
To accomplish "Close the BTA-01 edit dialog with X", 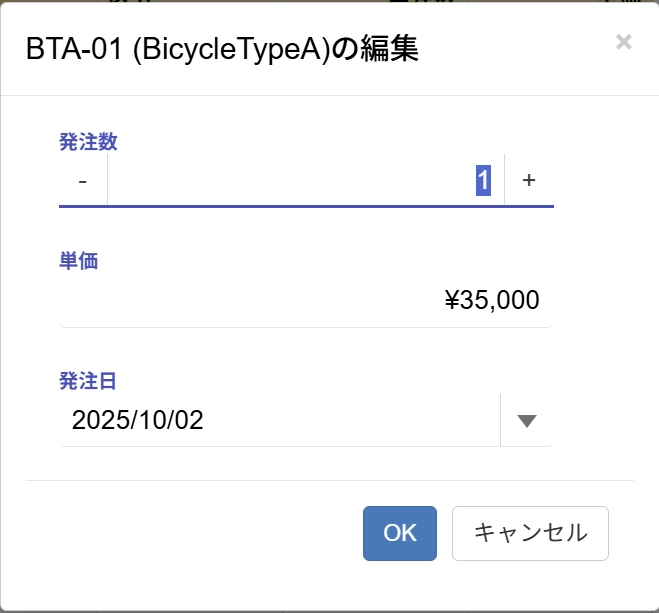I will pyautogui.click(x=624, y=41).
